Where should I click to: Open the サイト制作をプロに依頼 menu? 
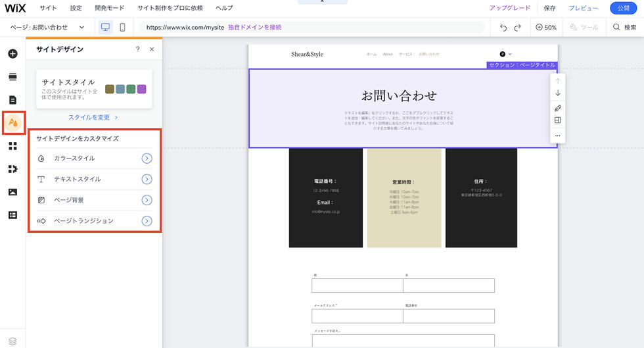(x=170, y=8)
